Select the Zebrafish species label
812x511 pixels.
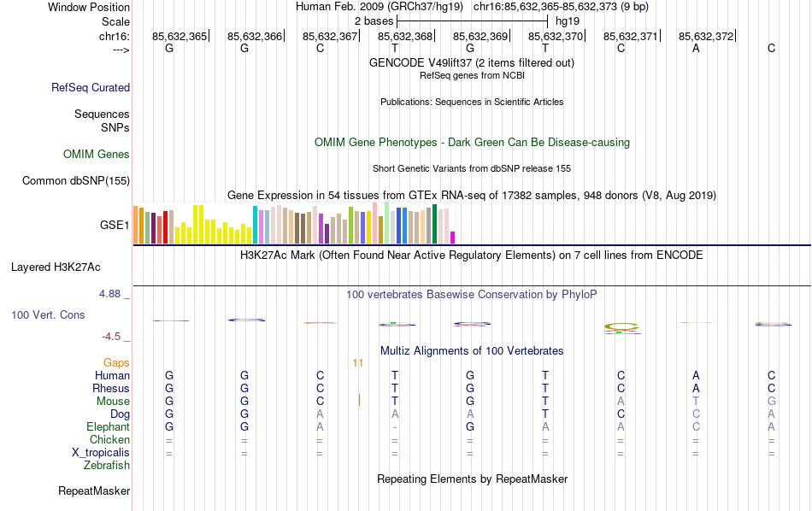pyautogui.click(x=107, y=466)
